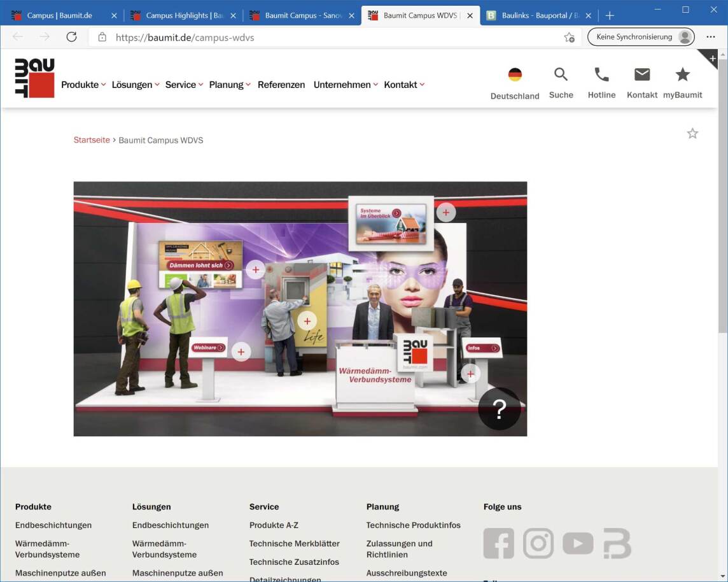Open the YouTube icon under Folge uns

coord(578,543)
